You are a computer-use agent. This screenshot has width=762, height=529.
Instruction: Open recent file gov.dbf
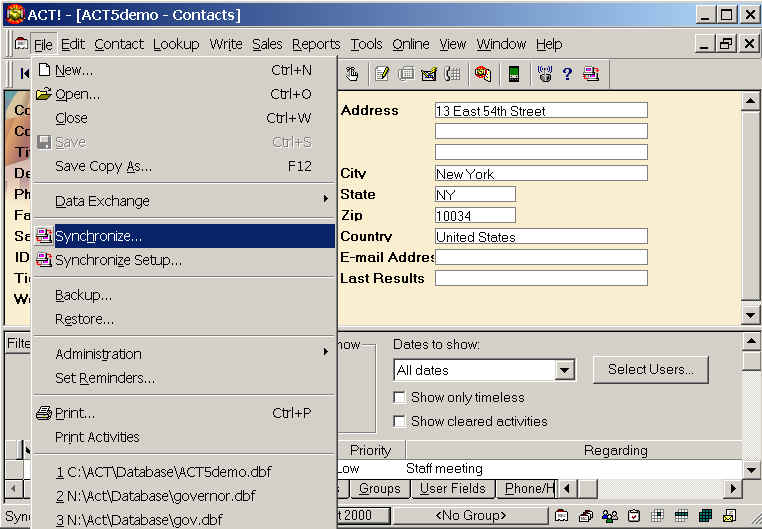(184, 519)
